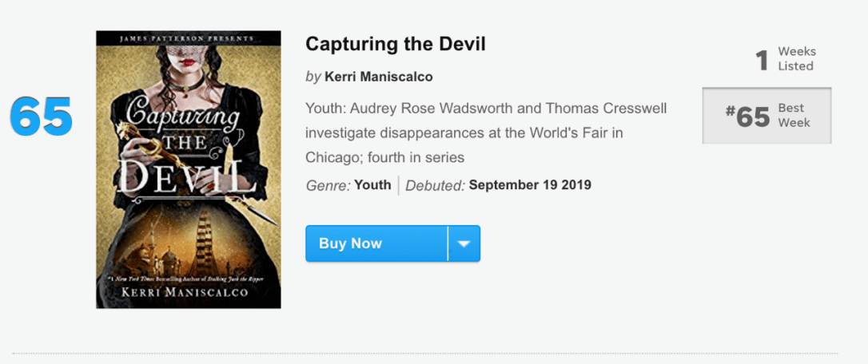Open author Kerri Maniscalco's name link

coord(379,77)
